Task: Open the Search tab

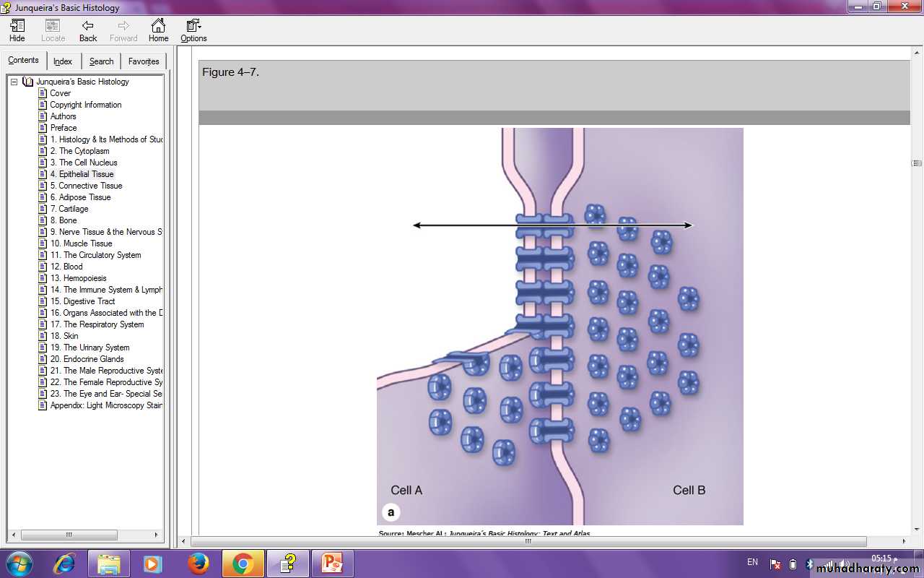Action: tap(101, 61)
